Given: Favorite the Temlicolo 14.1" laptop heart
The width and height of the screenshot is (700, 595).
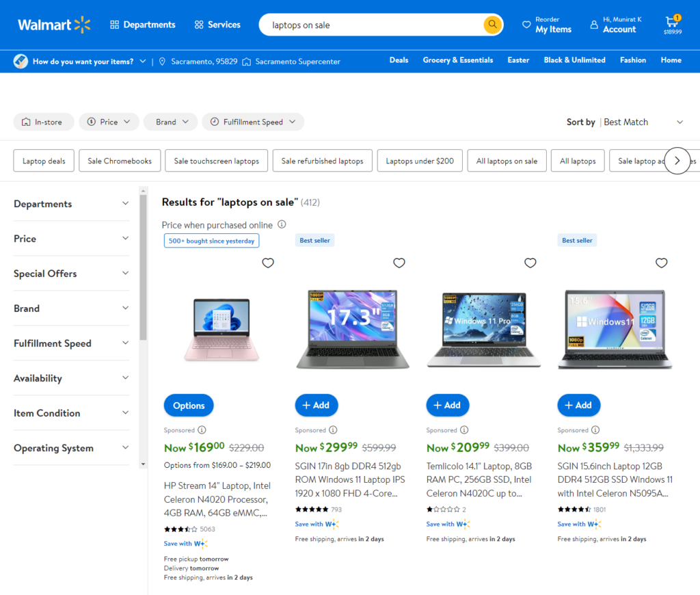Looking at the screenshot, I should (x=530, y=263).
